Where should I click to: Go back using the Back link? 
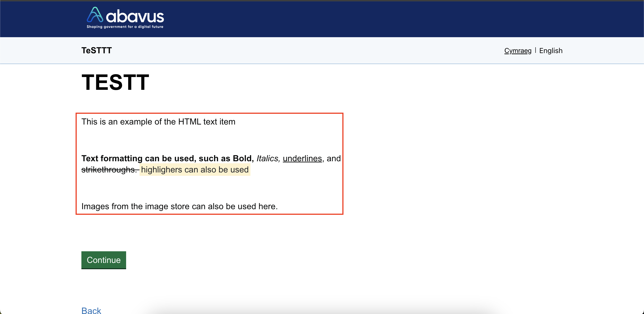91,310
